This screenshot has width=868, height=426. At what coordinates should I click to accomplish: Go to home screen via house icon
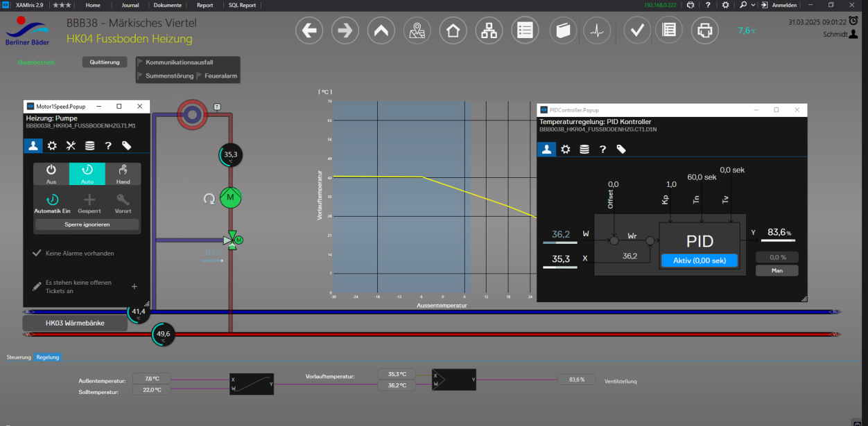pyautogui.click(x=453, y=30)
